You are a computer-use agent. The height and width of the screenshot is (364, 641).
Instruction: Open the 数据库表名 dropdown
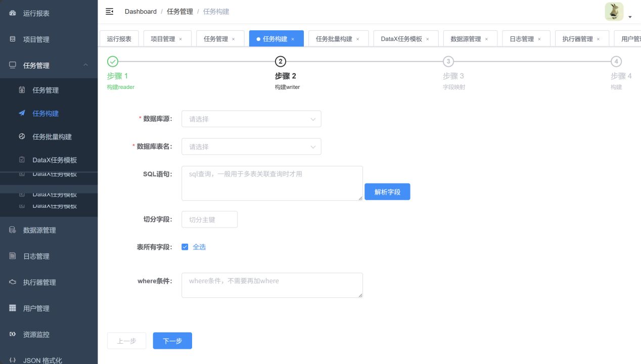click(251, 147)
